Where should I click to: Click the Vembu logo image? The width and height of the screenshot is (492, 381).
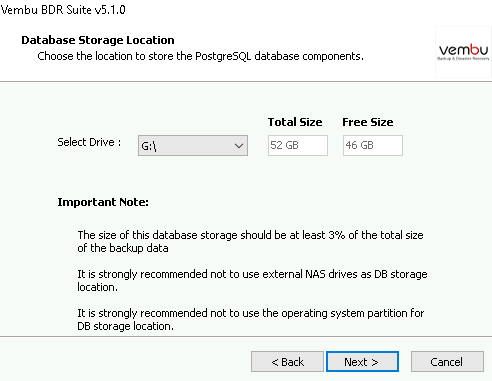[x=463, y=52]
